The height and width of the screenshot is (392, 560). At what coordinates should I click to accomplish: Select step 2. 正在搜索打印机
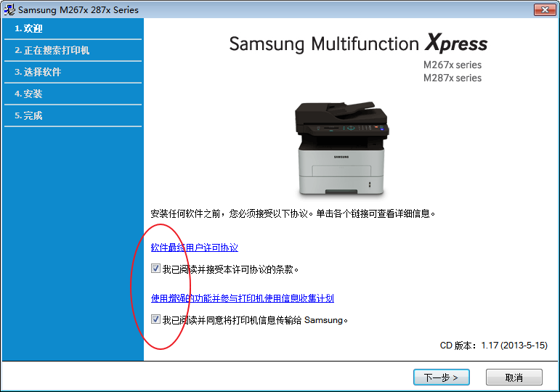52,50
